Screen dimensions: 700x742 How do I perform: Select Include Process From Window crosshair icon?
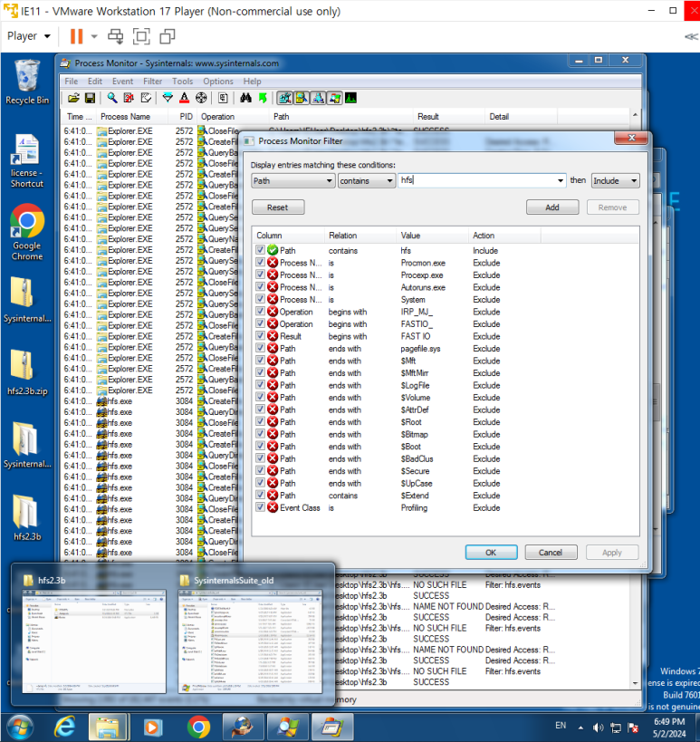click(x=201, y=98)
